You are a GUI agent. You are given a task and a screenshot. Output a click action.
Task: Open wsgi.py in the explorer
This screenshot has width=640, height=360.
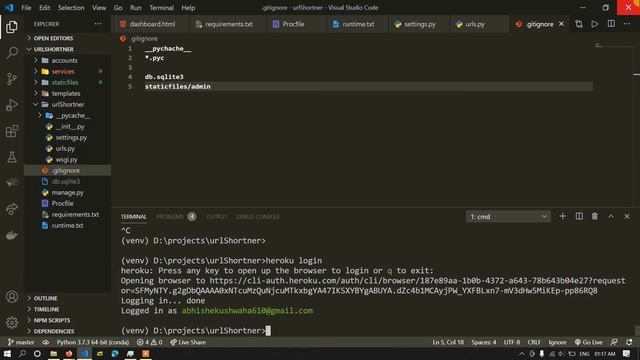66,160
